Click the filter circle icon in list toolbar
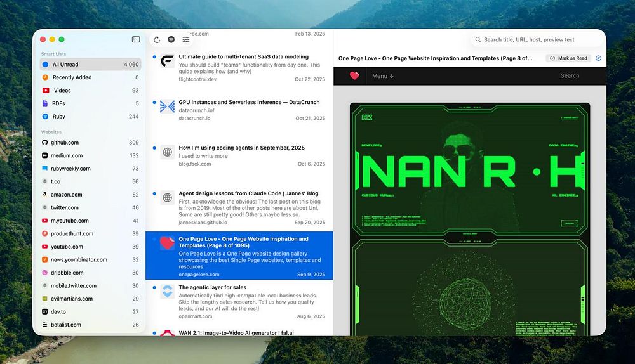Image resolution: width=635 pixels, height=364 pixels. tap(171, 39)
